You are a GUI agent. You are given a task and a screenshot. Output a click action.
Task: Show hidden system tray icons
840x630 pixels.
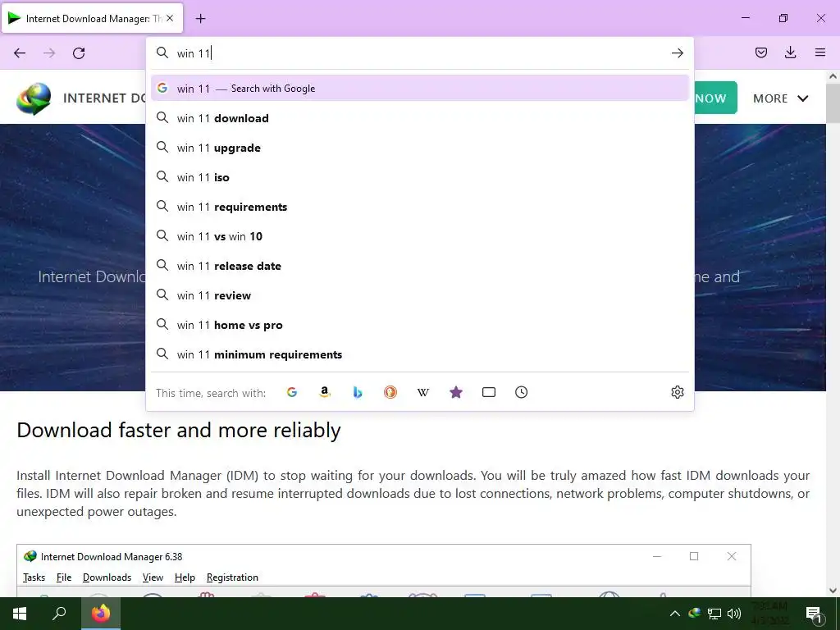pyautogui.click(x=675, y=614)
